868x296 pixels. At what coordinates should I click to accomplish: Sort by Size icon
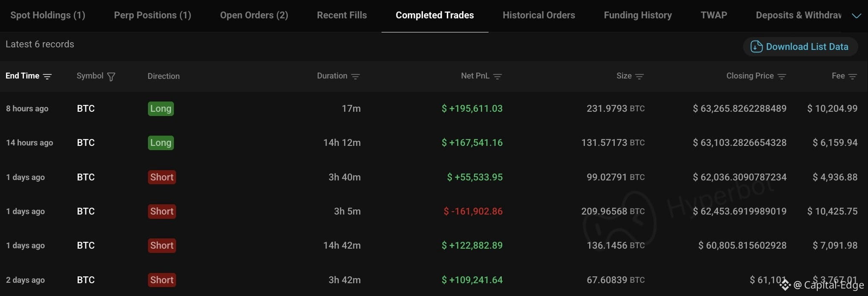(639, 76)
